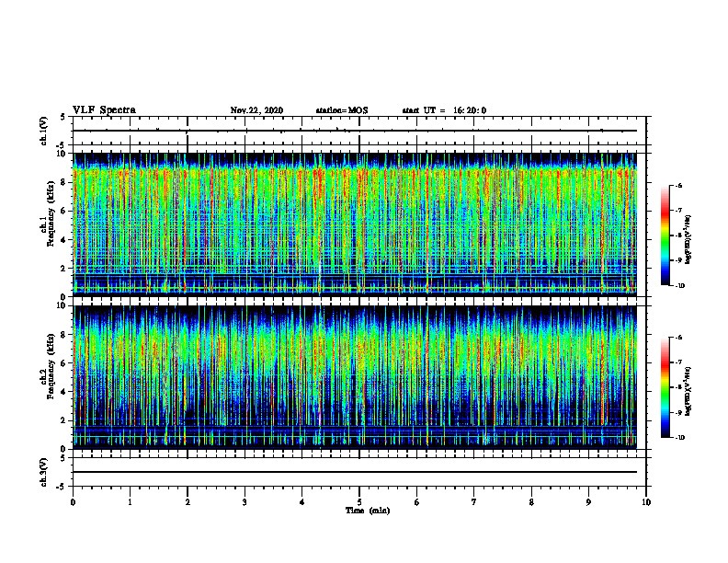Image resolution: width=728 pixels, height=563 pixels.
Task: Click the "Time (min)" x-axis label
Action: click(x=368, y=511)
